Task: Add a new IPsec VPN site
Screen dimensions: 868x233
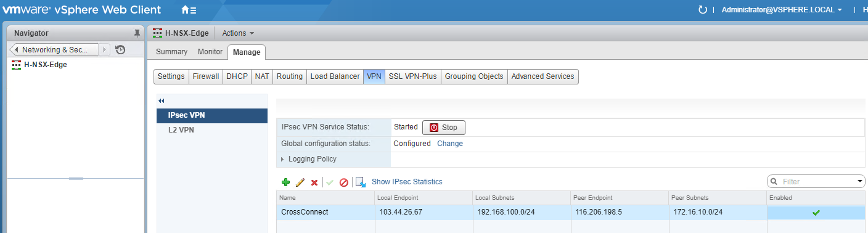Action: 285,182
